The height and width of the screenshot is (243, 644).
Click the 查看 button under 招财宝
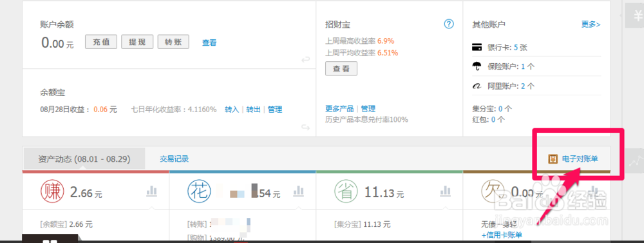click(341, 69)
